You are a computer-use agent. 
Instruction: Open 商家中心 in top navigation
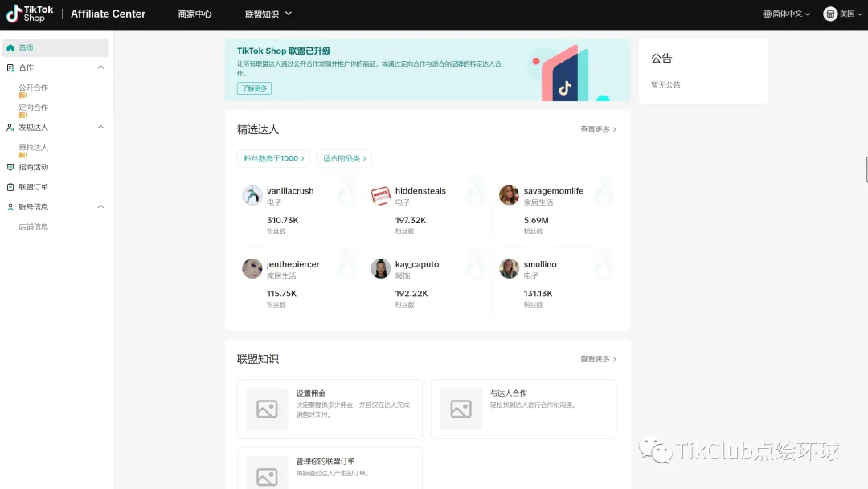tap(194, 14)
